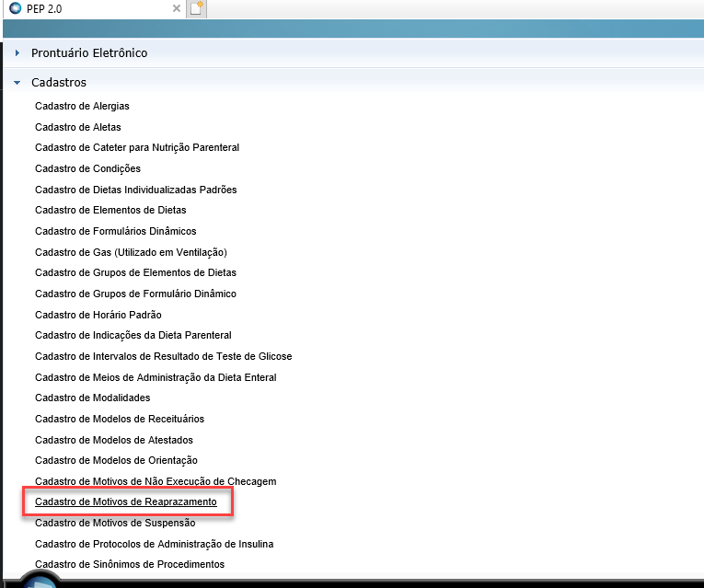Click Cadastro de Modelos de Atestados
Viewport: 704px width, 588px height.
114,440
